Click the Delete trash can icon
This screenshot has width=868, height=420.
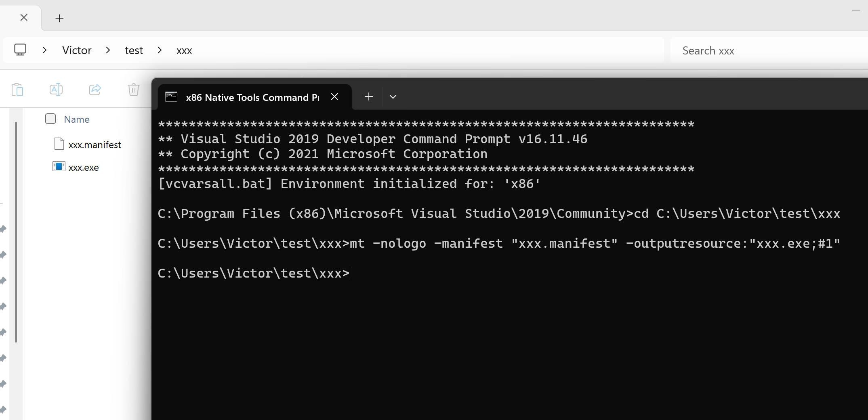pos(133,90)
